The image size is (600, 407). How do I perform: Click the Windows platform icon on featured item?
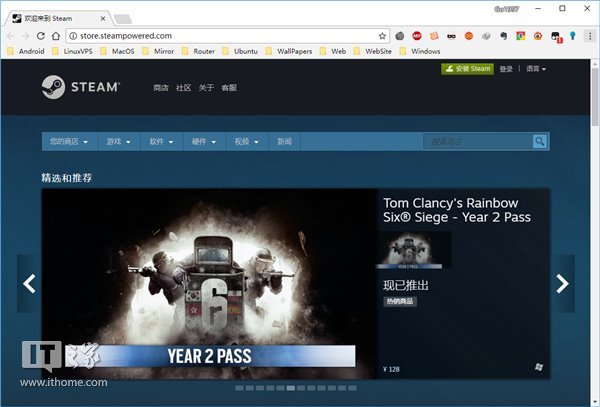tap(539, 367)
